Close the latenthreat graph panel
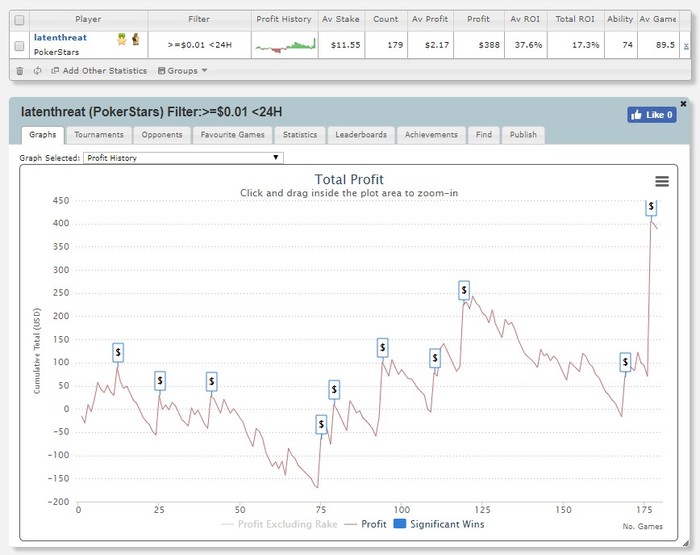The image size is (700, 555). 683,104
